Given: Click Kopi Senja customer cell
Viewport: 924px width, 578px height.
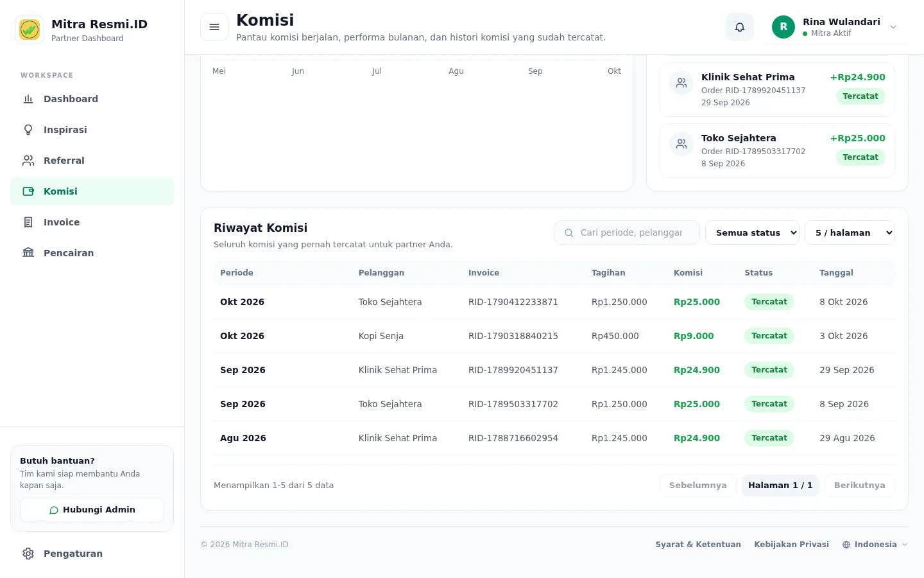Looking at the screenshot, I should coord(381,336).
